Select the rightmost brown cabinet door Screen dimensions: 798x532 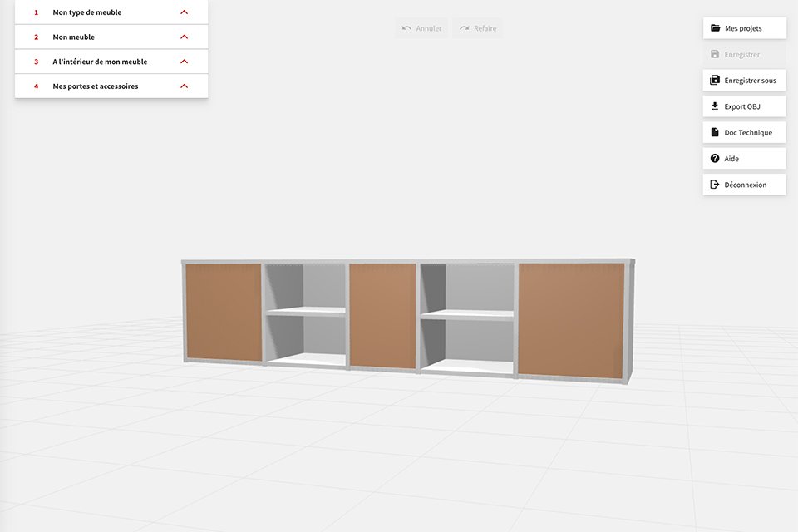(x=572, y=320)
